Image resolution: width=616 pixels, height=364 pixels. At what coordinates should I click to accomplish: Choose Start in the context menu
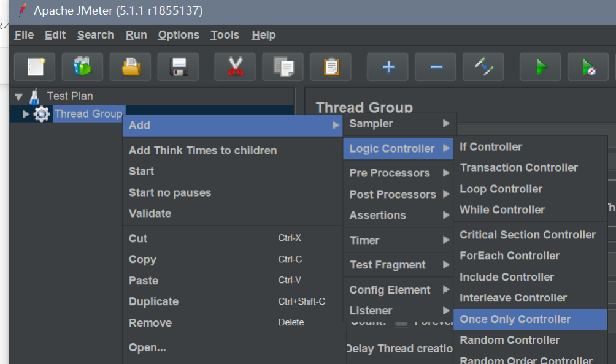tap(233, 172)
